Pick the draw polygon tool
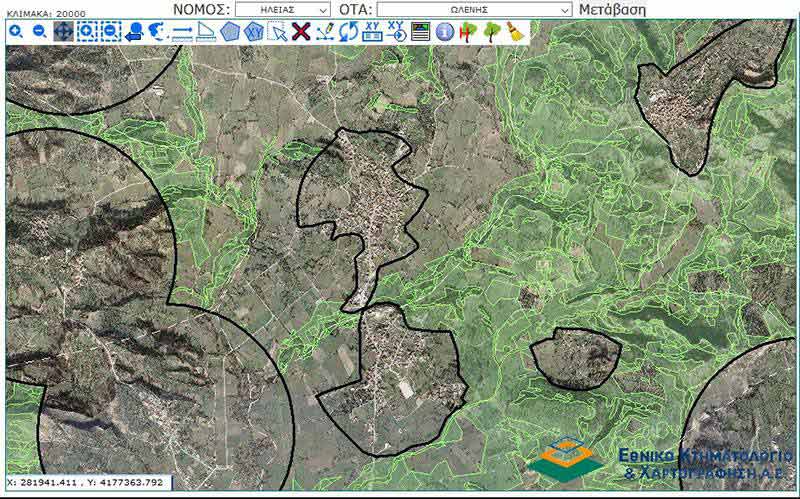The width and height of the screenshot is (800, 499). (x=230, y=32)
